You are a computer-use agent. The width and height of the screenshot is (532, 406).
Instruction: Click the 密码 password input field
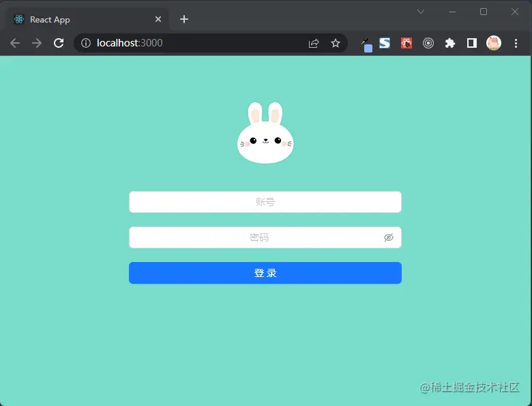coord(265,237)
